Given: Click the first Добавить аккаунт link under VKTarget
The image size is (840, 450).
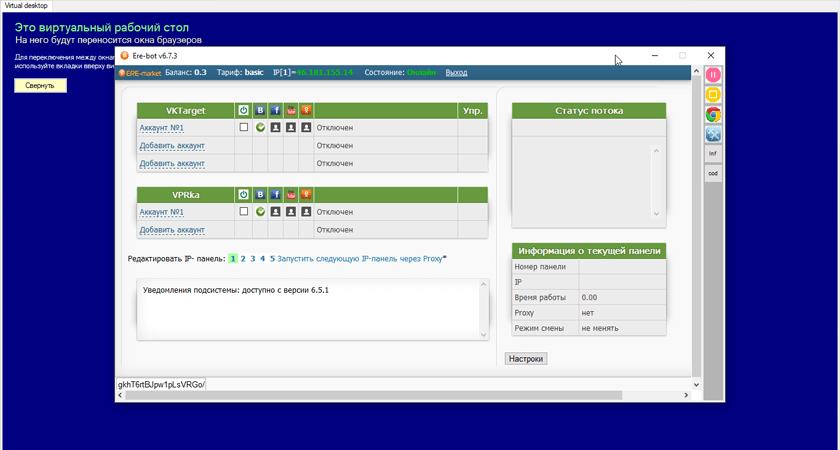Looking at the screenshot, I should [x=172, y=146].
